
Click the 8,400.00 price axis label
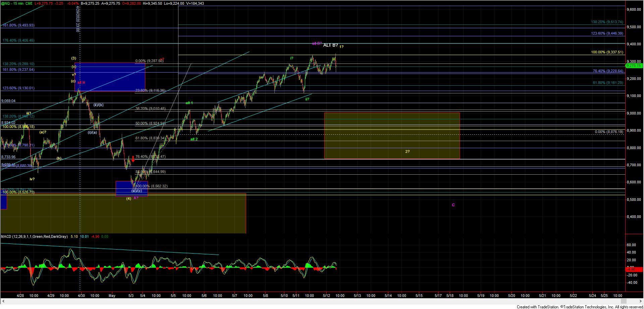634,217
